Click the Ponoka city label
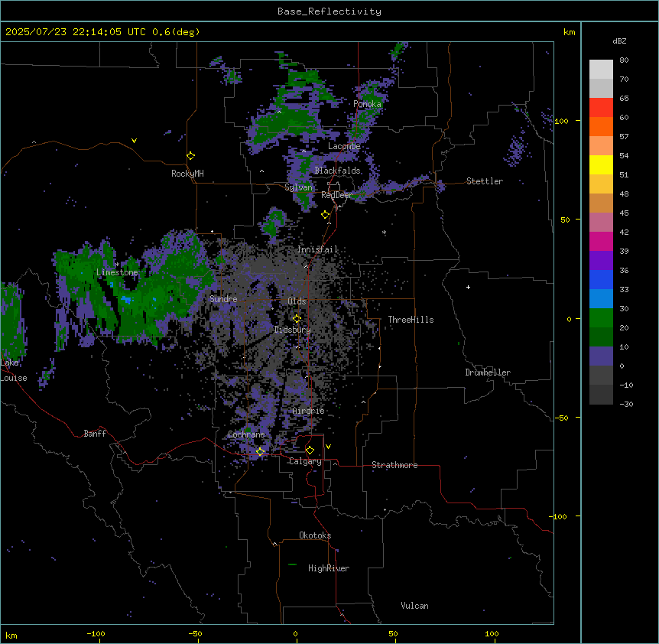Viewport: 659px width, 644px height. click(x=367, y=104)
